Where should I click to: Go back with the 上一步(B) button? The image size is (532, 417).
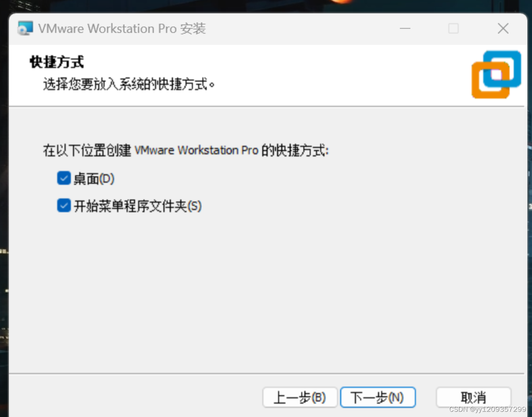pos(300,398)
